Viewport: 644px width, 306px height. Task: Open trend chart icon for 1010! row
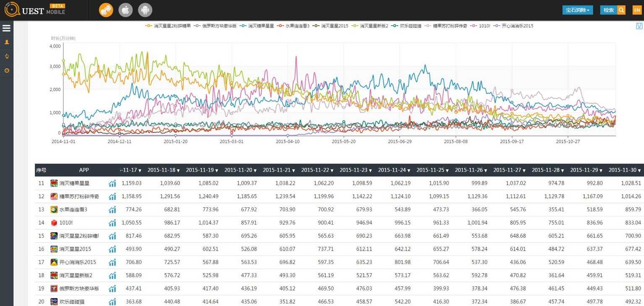point(112,223)
